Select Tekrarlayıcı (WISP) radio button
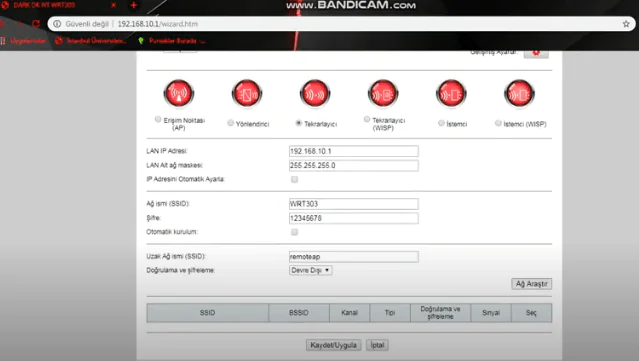The width and height of the screenshot is (639, 361). 367,119
